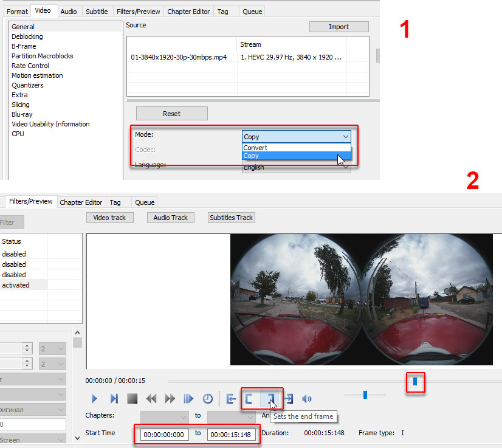502x448 pixels.
Task: Select General in video settings list
Action: point(65,27)
